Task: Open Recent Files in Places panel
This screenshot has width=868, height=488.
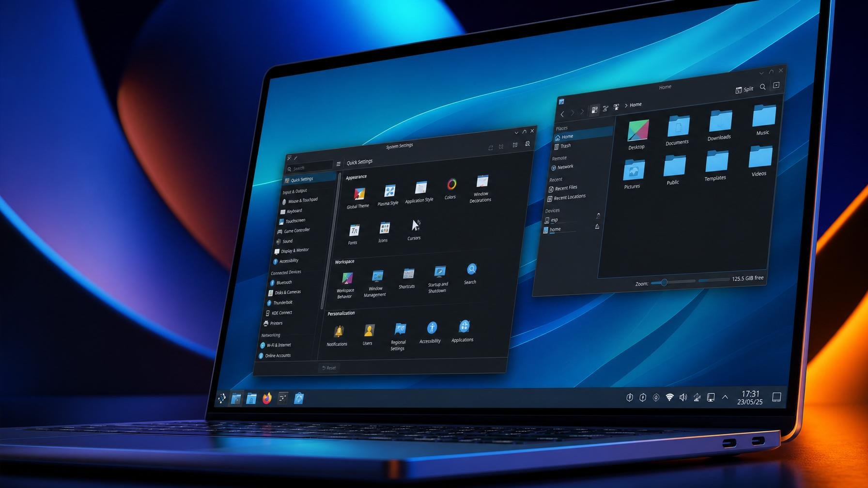Action: (x=563, y=188)
